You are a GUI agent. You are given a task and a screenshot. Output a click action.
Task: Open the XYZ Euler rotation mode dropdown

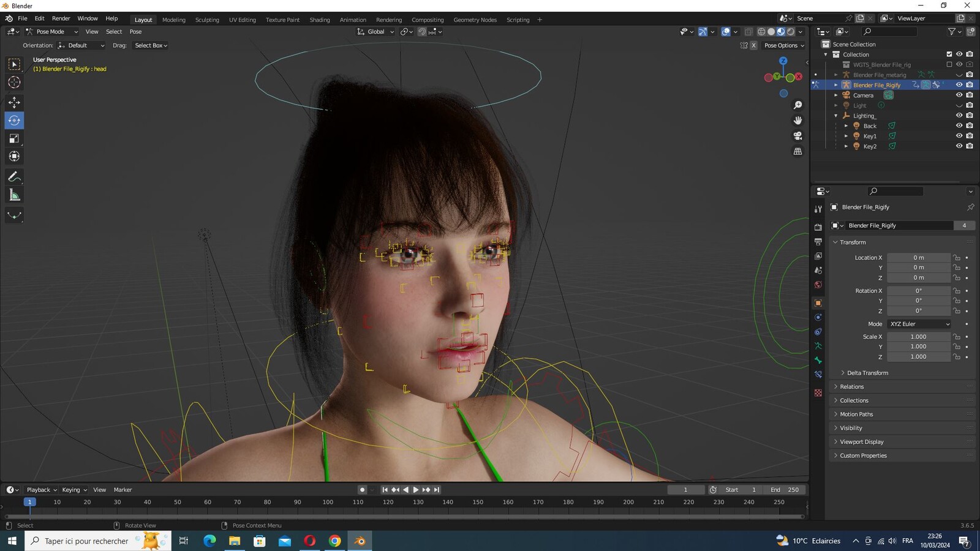[919, 324]
